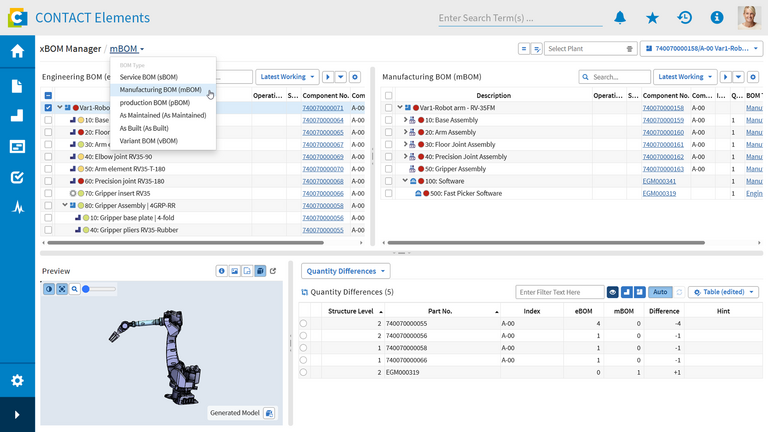Image resolution: width=768 pixels, height=432 pixels.
Task: Select As Maintained menu entry
Action: coord(163,115)
